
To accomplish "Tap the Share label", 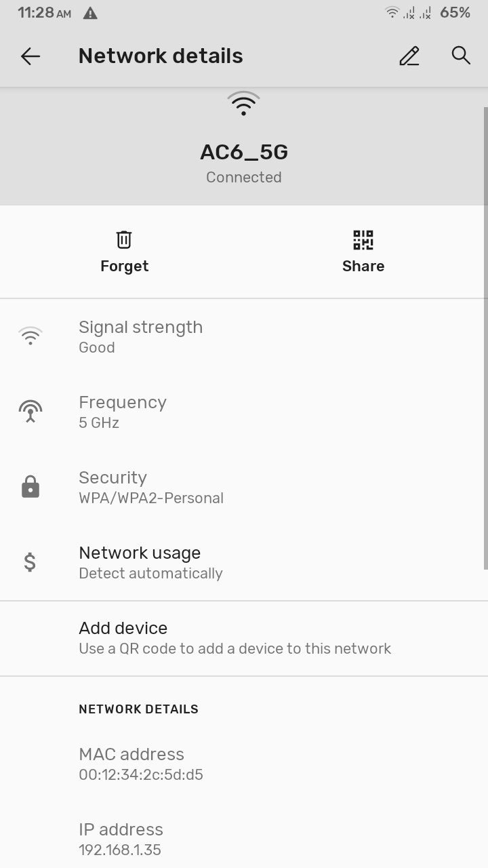I will pyautogui.click(x=363, y=266).
